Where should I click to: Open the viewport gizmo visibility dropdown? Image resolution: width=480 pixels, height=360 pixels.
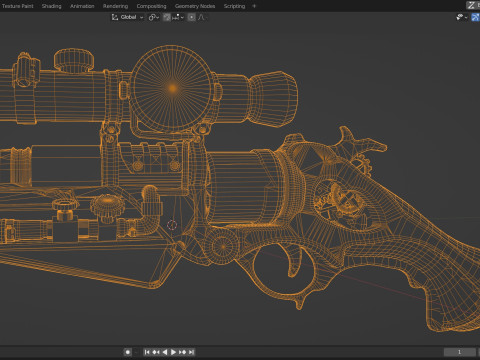(x=462, y=17)
